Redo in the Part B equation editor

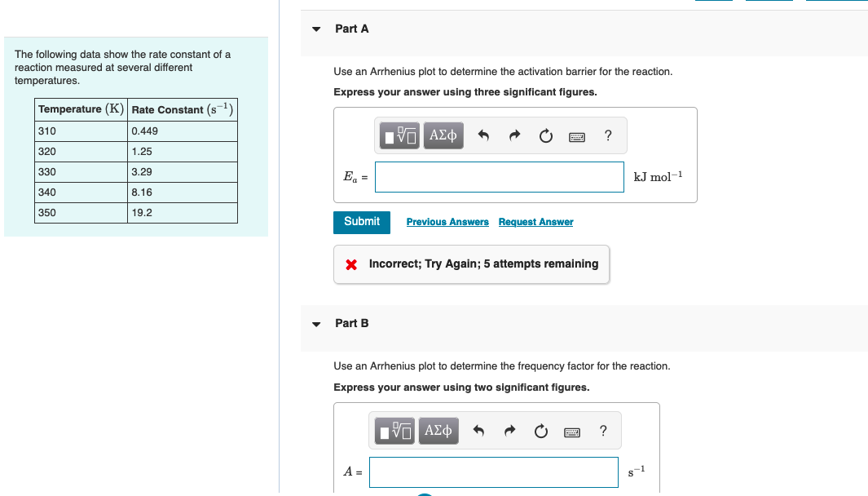(x=509, y=430)
